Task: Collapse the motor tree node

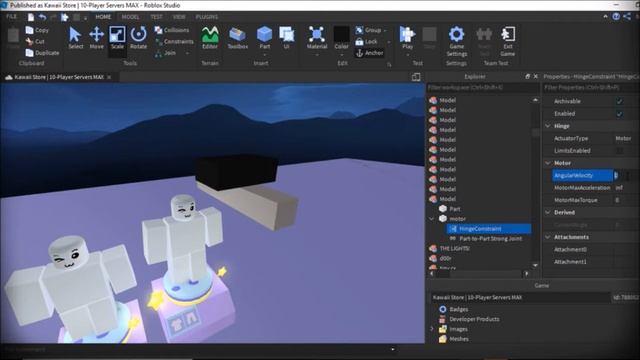Action: [x=432, y=219]
